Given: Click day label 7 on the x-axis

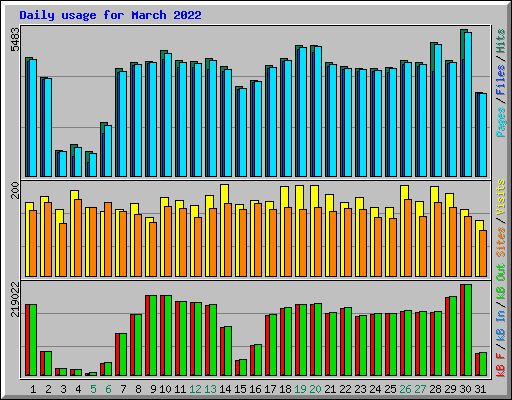Looking at the screenshot, I should pyautogui.click(x=123, y=389).
